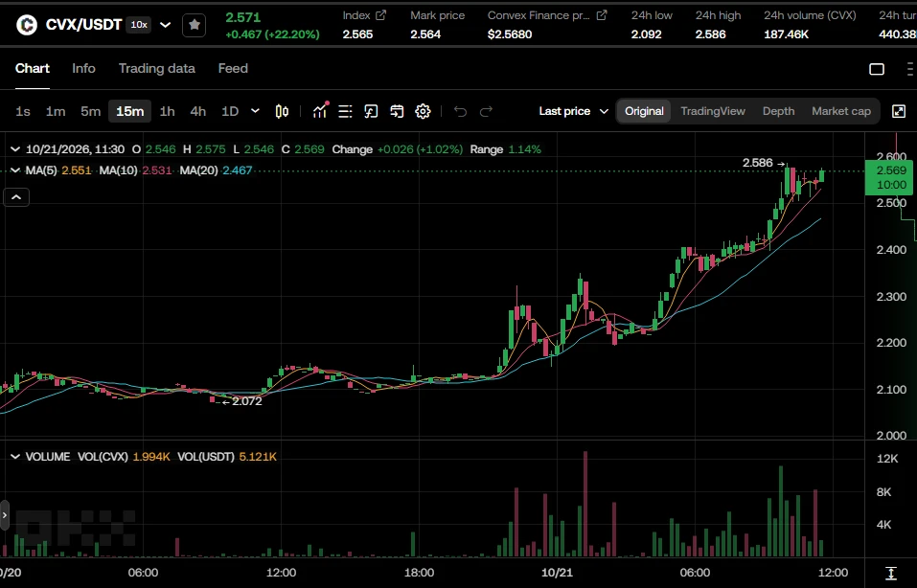Click the undo arrow in chart toolbar
This screenshot has height=588, width=917.
coord(460,111)
